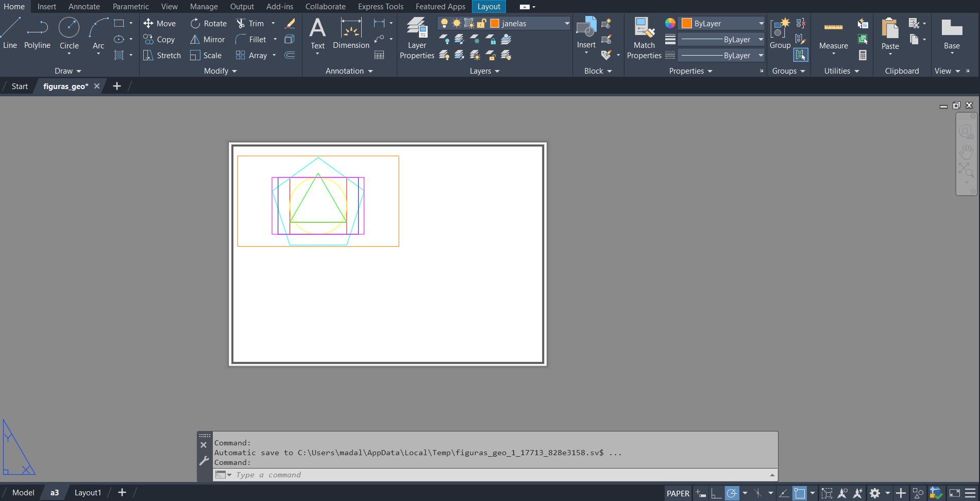The image size is (980, 501).
Task: Switch to the Model tab
Action: (x=23, y=493)
